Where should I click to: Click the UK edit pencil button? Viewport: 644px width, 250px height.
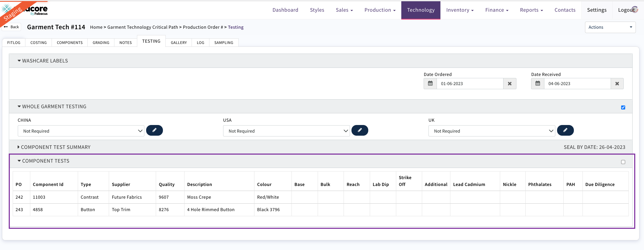pos(565,130)
